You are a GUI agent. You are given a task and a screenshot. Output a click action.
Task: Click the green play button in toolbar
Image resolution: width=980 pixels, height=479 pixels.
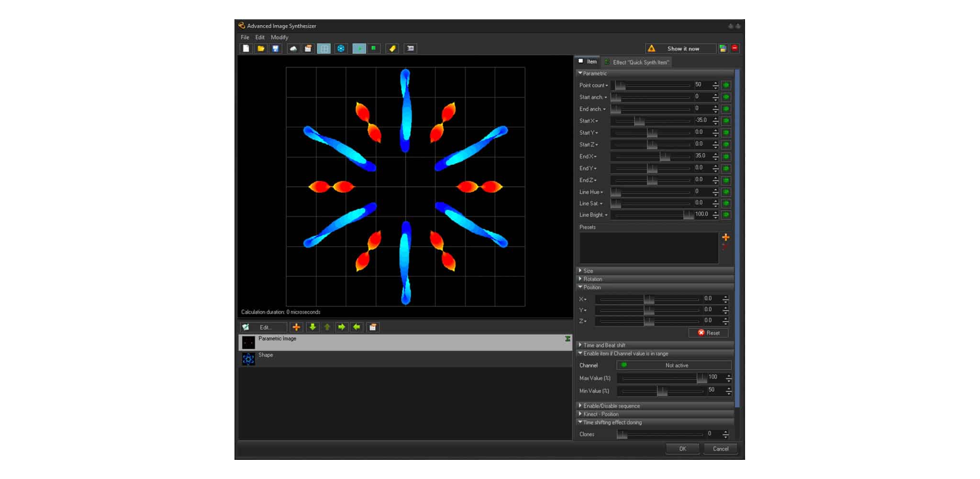point(359,48)
